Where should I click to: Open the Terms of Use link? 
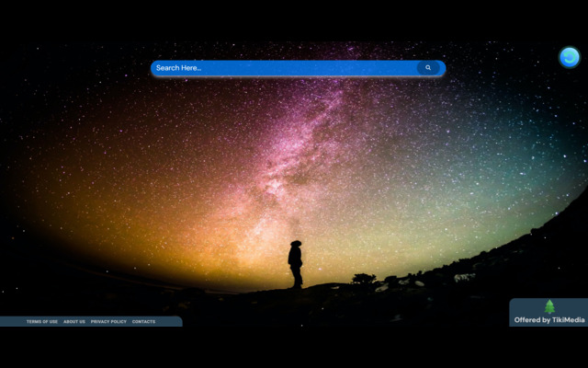pos(42,321)
